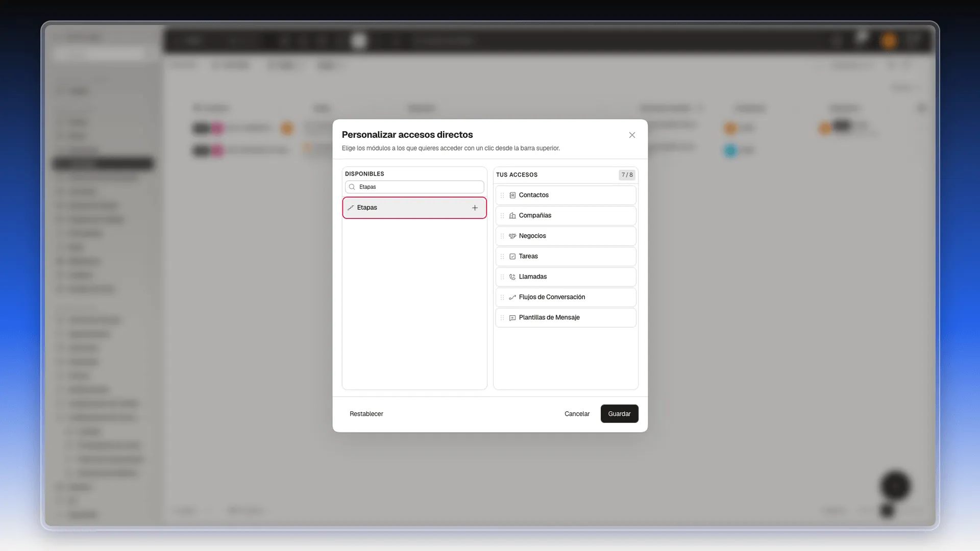Select the Etapas row in Disponibles
This screenshot has width=980, height=551.
pos(414,208)
